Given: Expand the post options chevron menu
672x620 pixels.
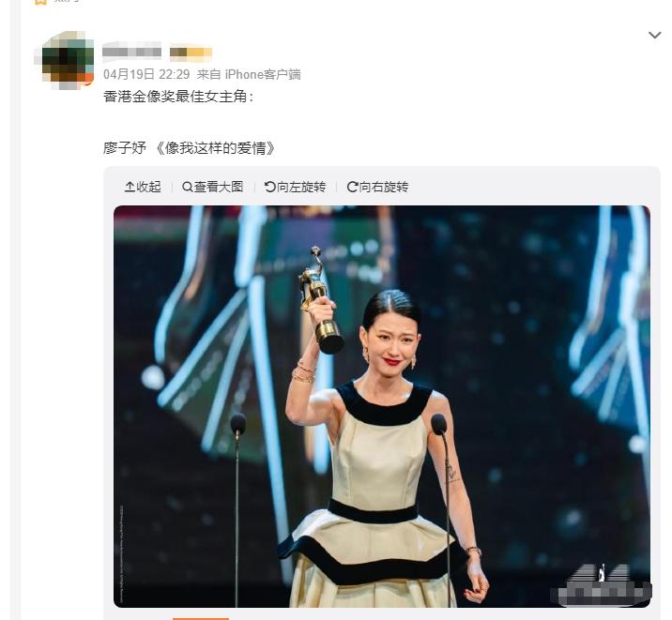Looking at the screenshot, I should pos(654,35).
